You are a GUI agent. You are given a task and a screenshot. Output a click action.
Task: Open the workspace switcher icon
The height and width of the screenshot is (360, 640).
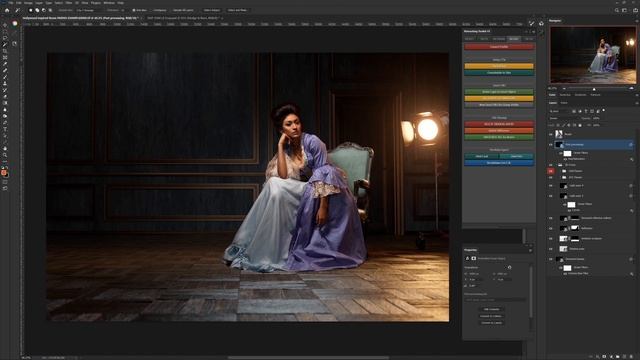pos(624,10)
